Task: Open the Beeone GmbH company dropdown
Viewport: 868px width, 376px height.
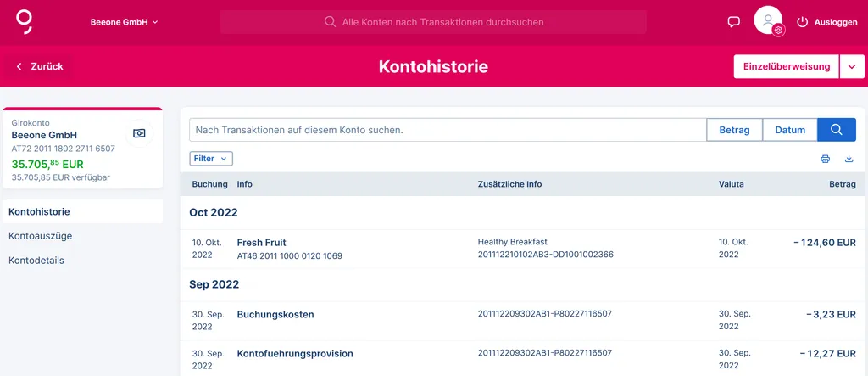Action: [124, 22]
